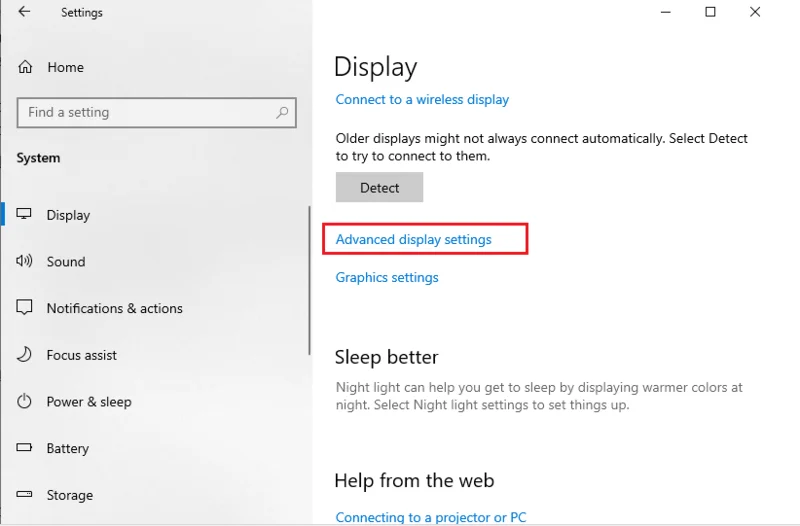The image size is (800, 526).
Task: Select Display in the sidebar
Action: click(68, 215)
